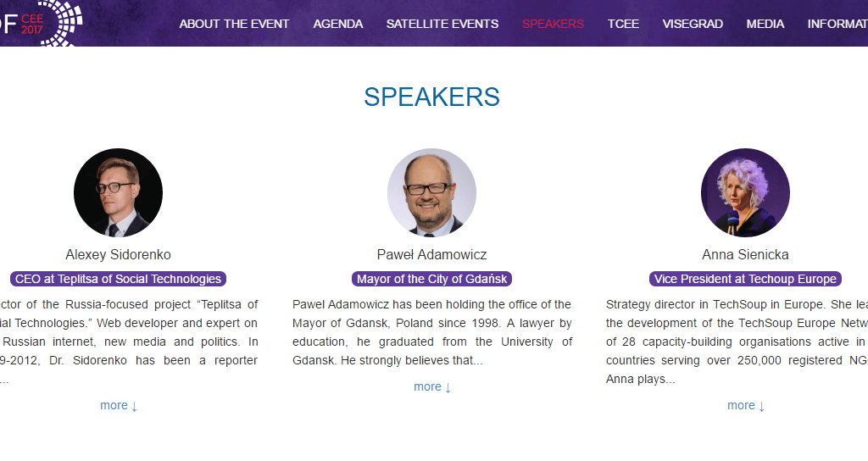The width and height of the screenshot is (868, 461).
Task: Click Alexey Sidorenko's profile photo
Action: 118,192
